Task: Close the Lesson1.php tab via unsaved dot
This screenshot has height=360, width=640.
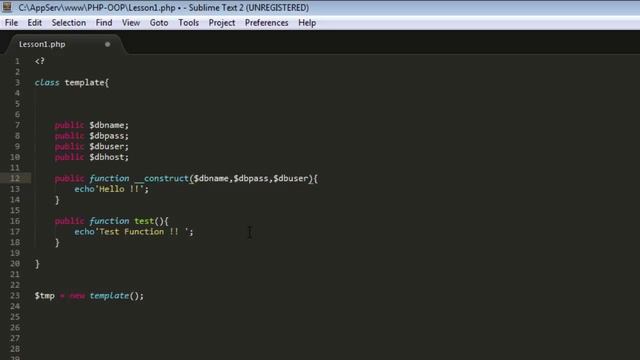Action: pyautogui.click(x=107, y=44)
